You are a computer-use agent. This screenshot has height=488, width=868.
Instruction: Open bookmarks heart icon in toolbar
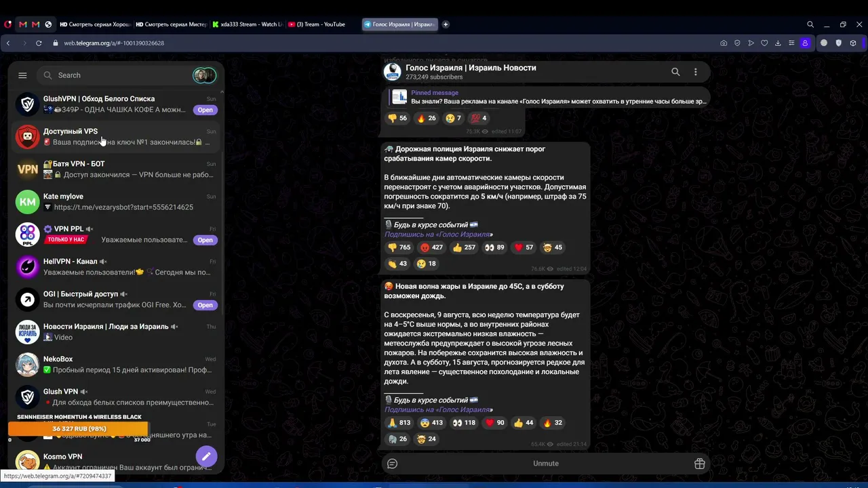tap(764, 43)
